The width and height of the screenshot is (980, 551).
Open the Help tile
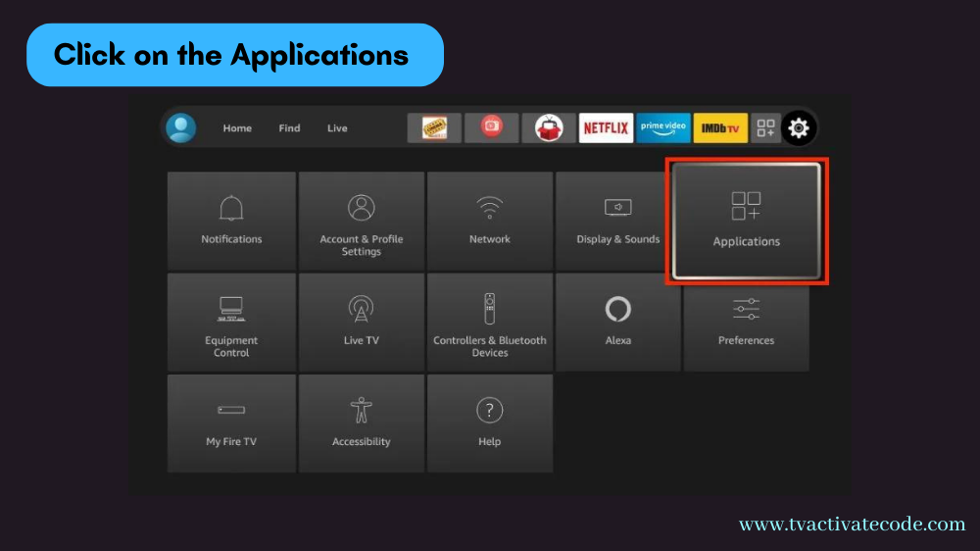click(x=490, y=424)
